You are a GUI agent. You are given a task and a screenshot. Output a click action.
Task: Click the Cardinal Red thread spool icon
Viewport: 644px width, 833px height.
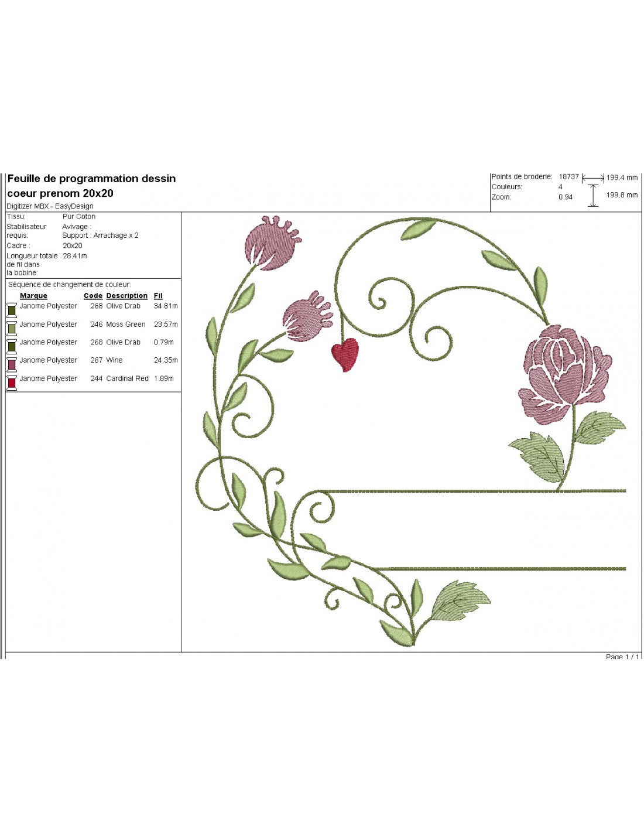(x=12, y=383)
